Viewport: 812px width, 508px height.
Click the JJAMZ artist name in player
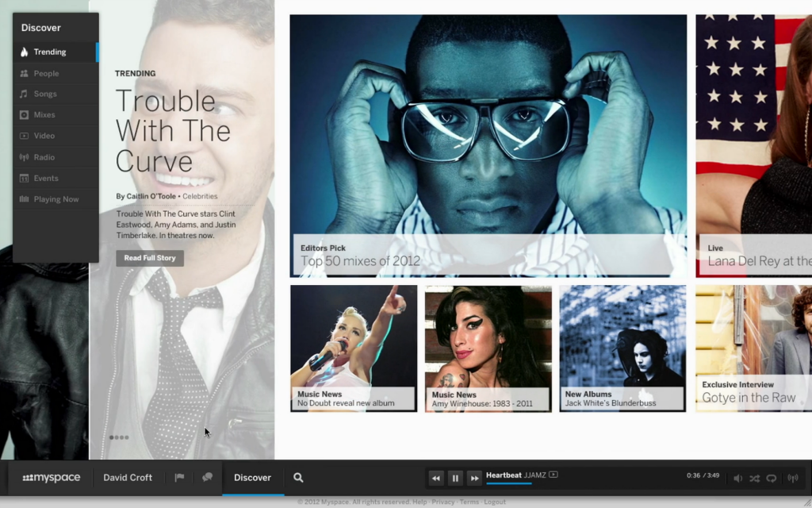(535, 475)
